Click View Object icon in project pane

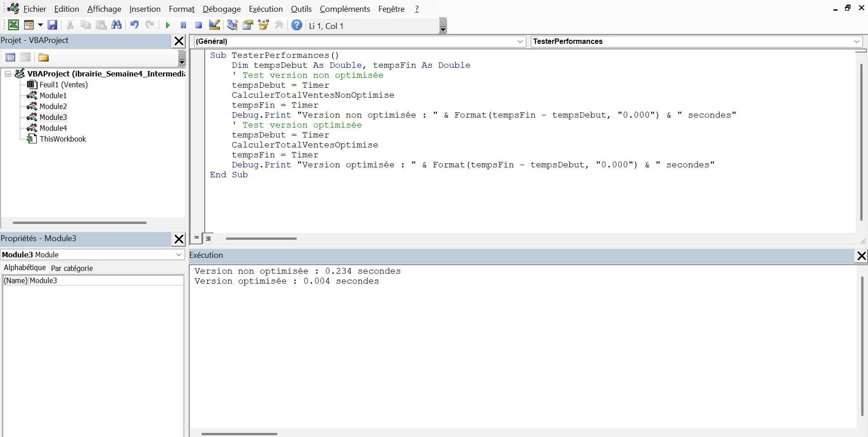click(x=25, y=57)
